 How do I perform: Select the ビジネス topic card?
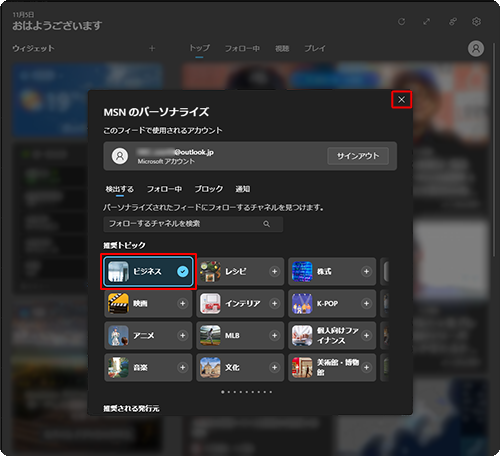(148, 272)
